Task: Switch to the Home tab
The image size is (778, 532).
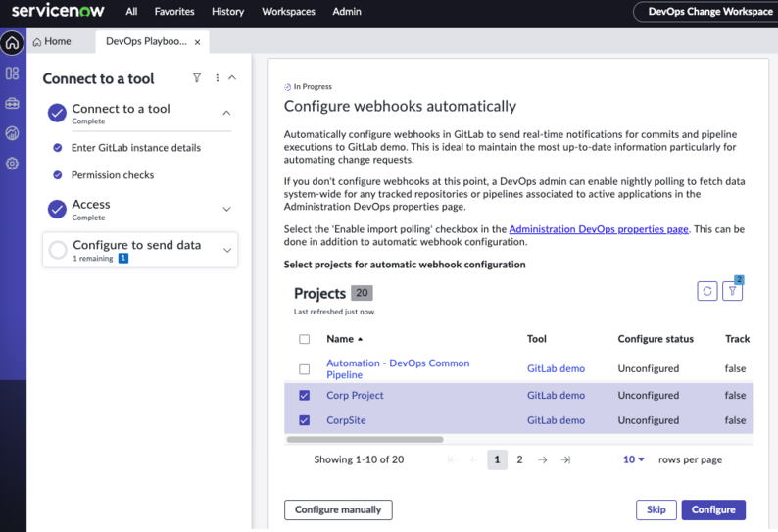Action: [52, 42]
